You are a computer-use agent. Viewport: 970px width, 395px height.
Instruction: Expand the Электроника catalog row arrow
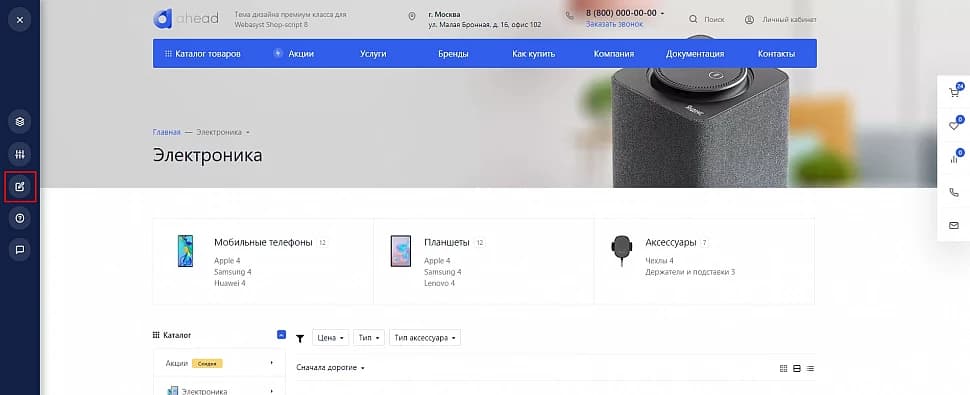tap(272, 391)
